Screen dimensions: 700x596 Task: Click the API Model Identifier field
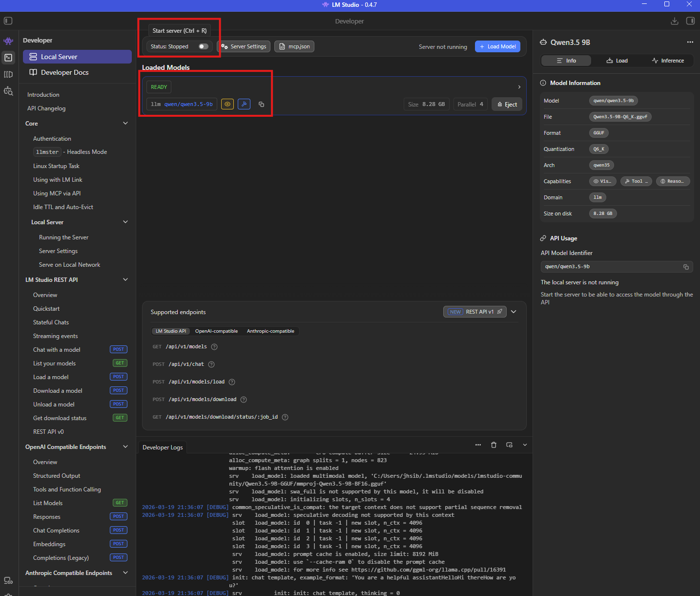click(x=617, y=267)
